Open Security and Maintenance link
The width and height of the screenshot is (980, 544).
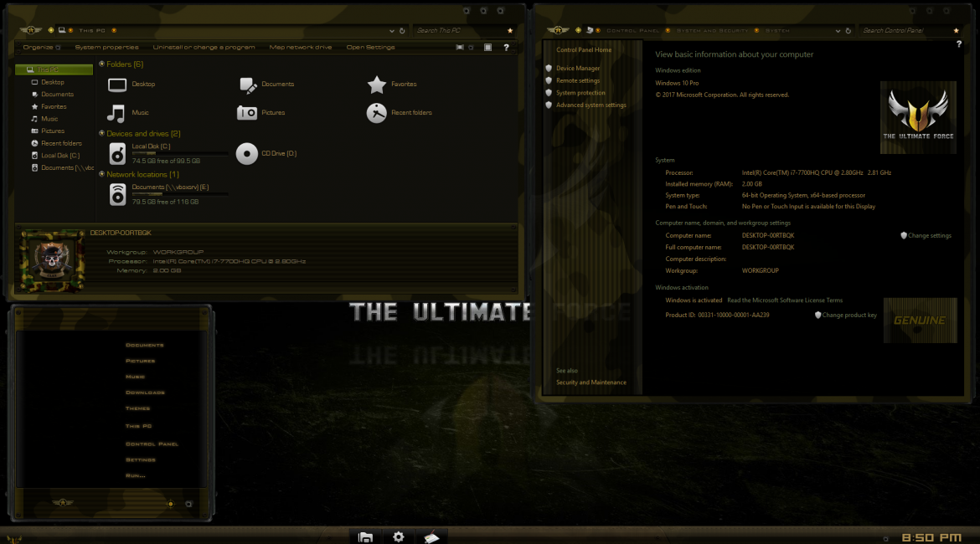[x=591, y=382]
